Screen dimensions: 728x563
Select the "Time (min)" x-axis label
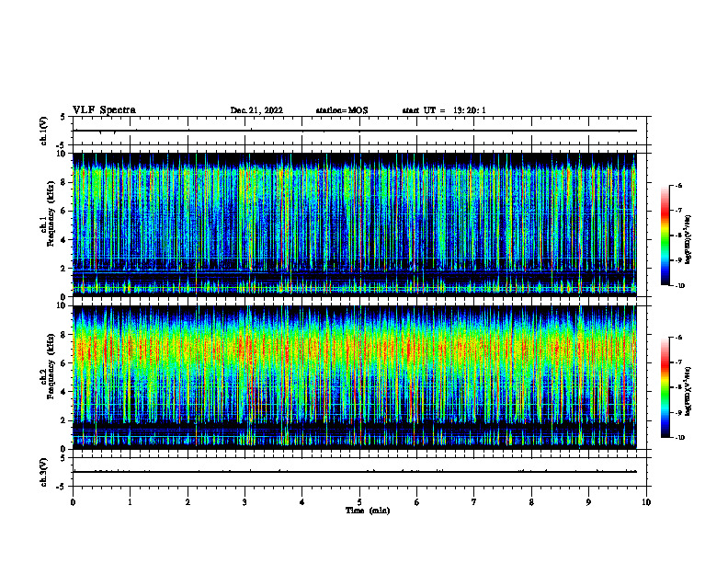(368, 511)
